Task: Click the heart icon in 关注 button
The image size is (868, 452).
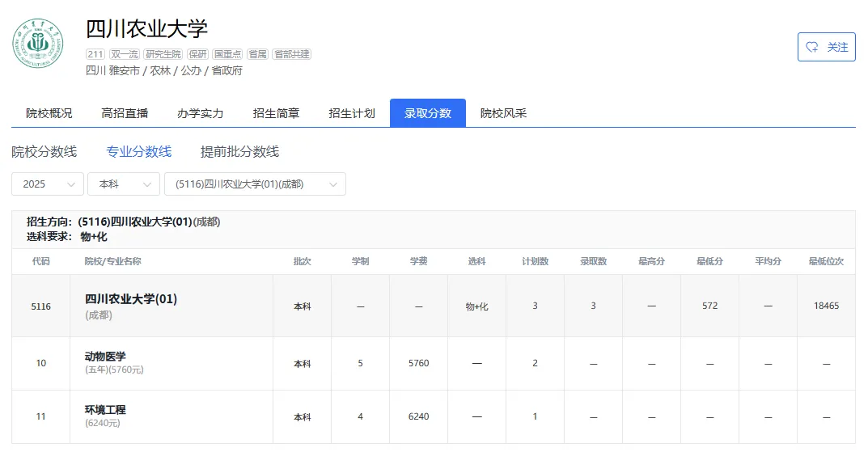Action: 812,47
